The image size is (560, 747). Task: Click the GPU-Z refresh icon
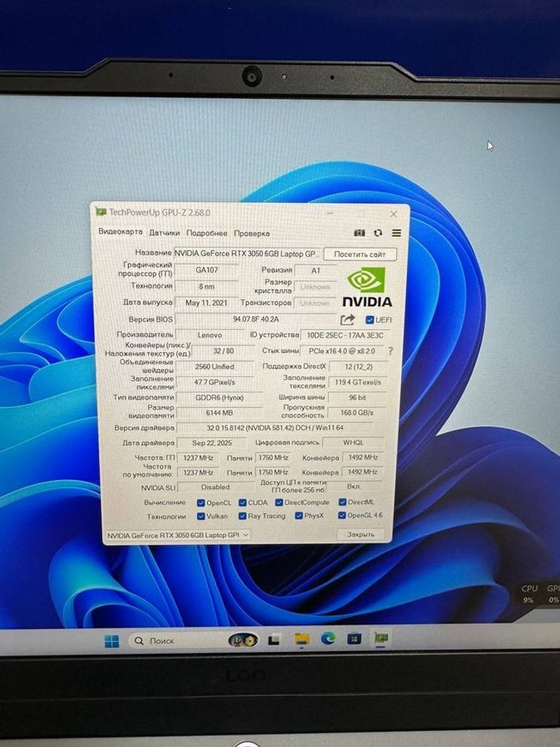378,233
